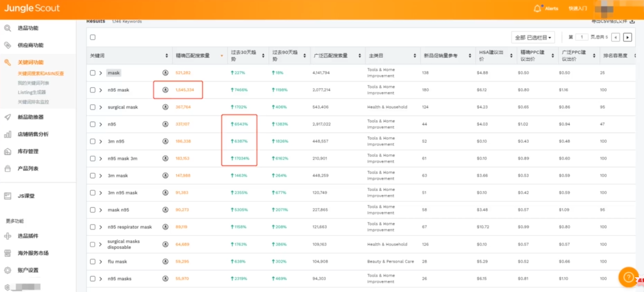Open the 全部 已选栏目 column dropdown
Screen dimensions: 644x292
[533, 37]
